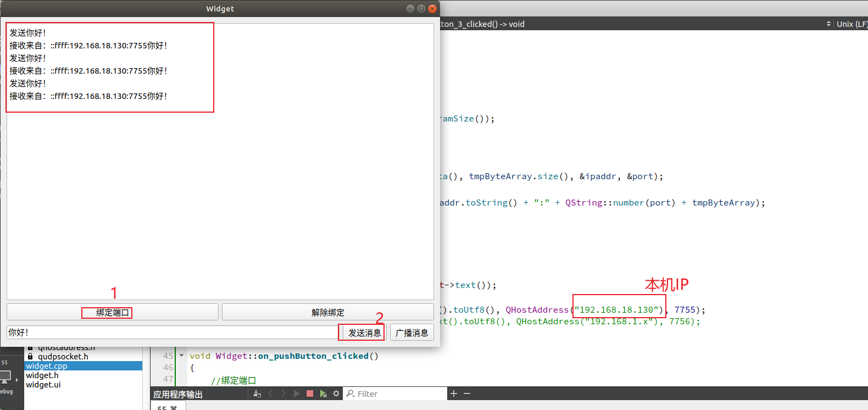This screenshot has height=410, width=868.
Task: Maximize the Widget window
Action: coord(421,8)
